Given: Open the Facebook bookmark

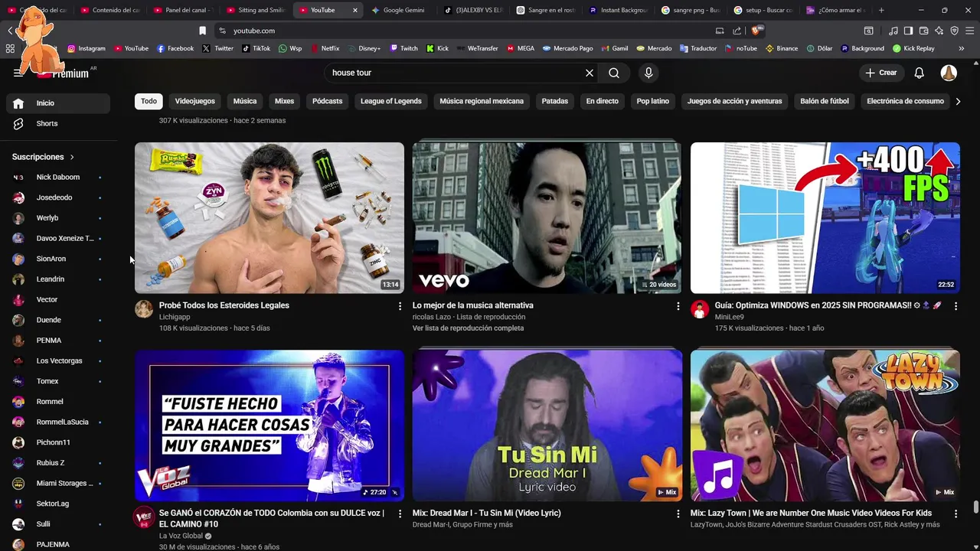Looking at the screenshot, I should pyautogui.click(x=175, y=48).
